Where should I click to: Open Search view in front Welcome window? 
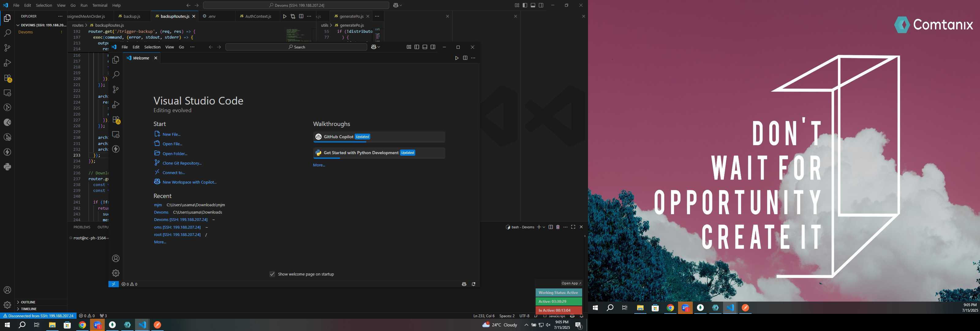click(116, 75)
